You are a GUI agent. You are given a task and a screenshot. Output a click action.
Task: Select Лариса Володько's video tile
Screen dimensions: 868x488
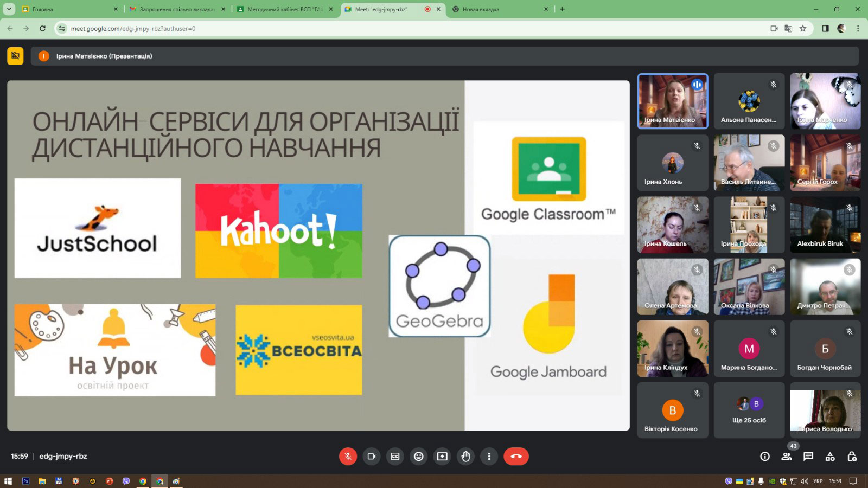[825, 410]
